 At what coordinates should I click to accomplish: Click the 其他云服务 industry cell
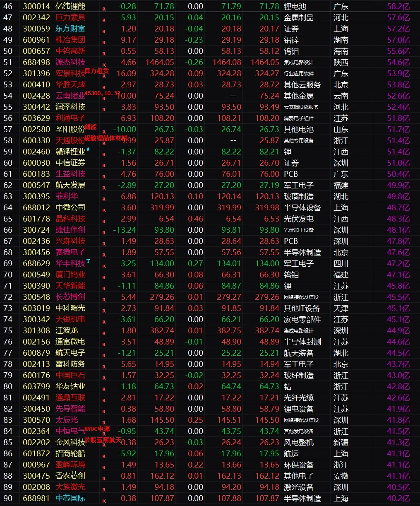tap(302, 84)
